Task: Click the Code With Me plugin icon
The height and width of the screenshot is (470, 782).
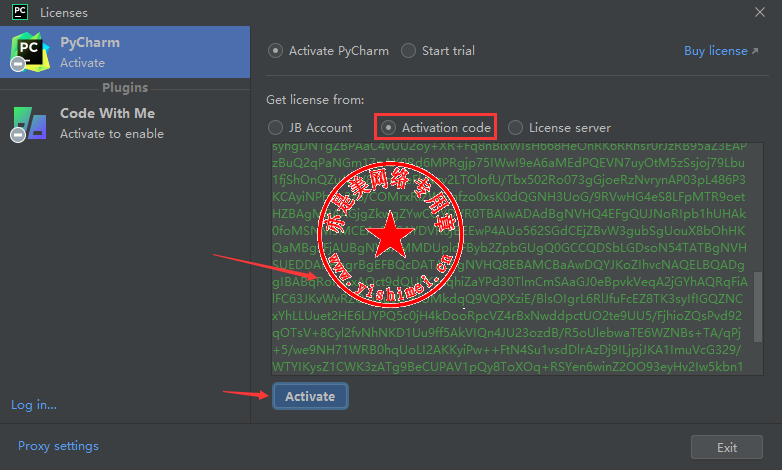Action: 29,124
